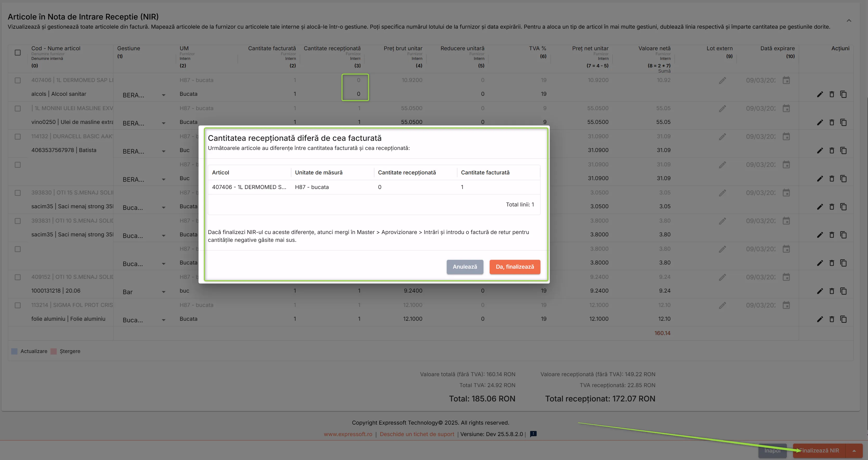
Task: Open the www.expressoft.ro link
Action: [x=348, y=434]
